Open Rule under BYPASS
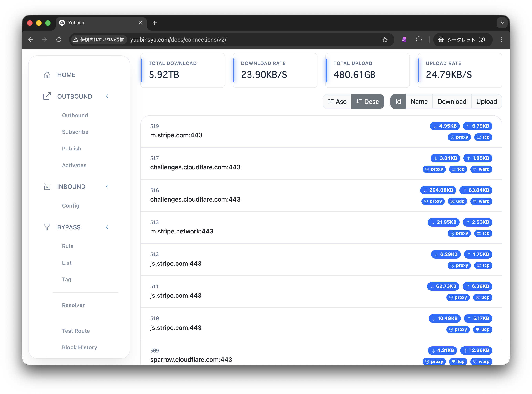 tap(68, 246)
